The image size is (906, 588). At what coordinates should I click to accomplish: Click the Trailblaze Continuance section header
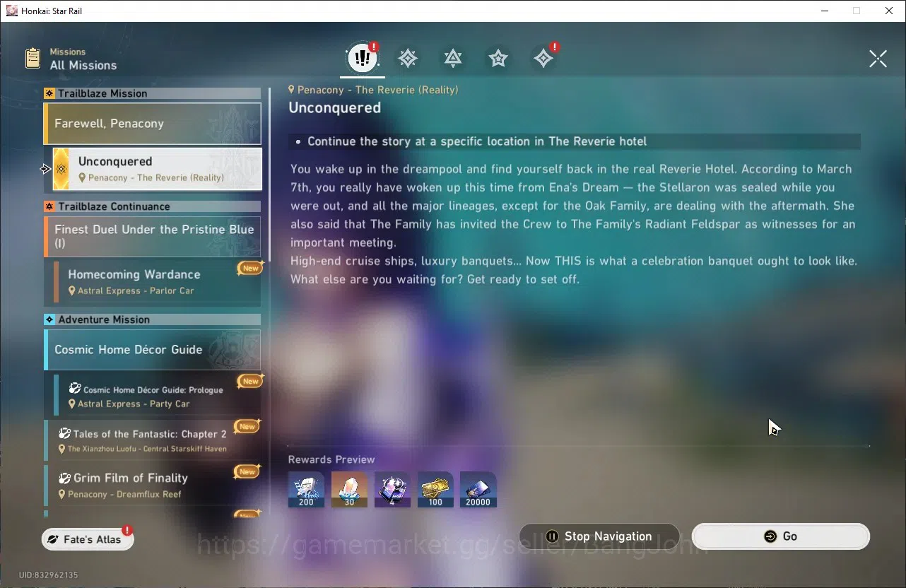[x=153, y=206]
